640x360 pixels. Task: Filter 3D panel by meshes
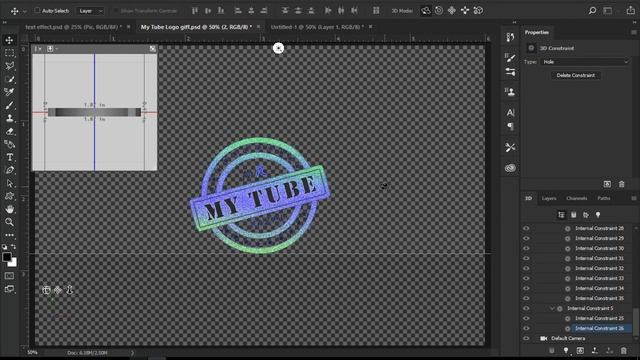[x=573, y=215]
